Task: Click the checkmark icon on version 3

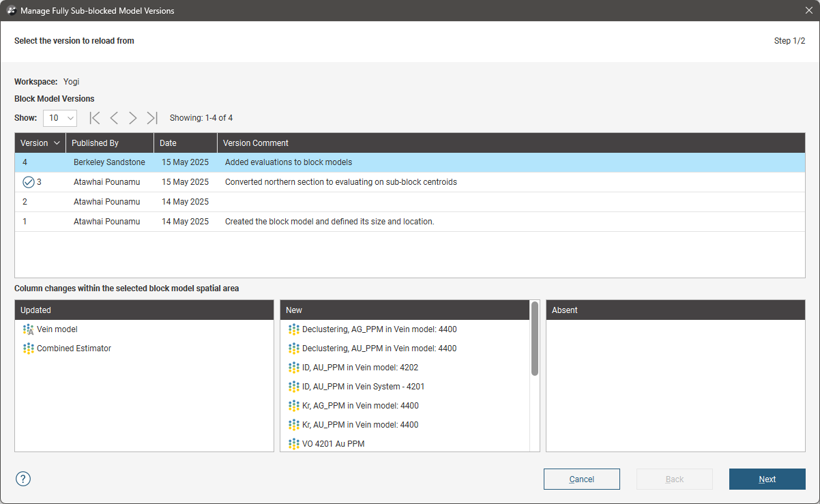Action: [x=29, y=182]
